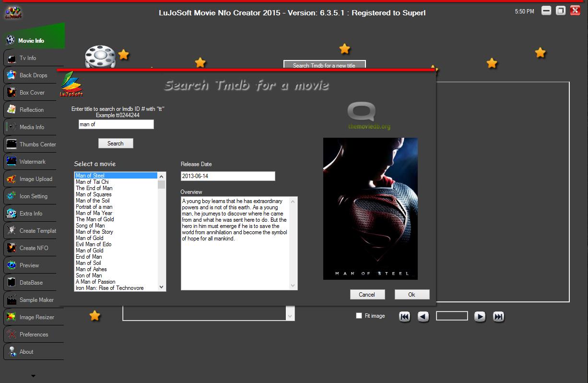
Task: Switch to the Sample Maker tab
Action: point(34,300)
